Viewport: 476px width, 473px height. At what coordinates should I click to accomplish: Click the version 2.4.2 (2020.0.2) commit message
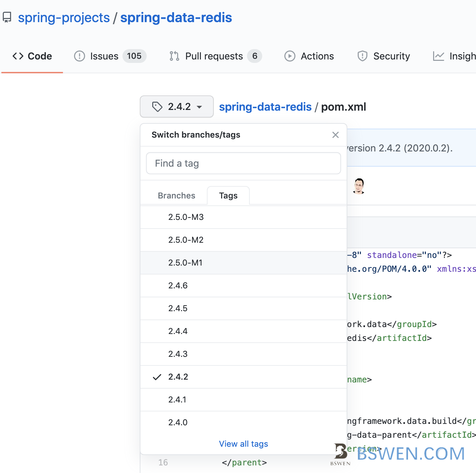400,148
